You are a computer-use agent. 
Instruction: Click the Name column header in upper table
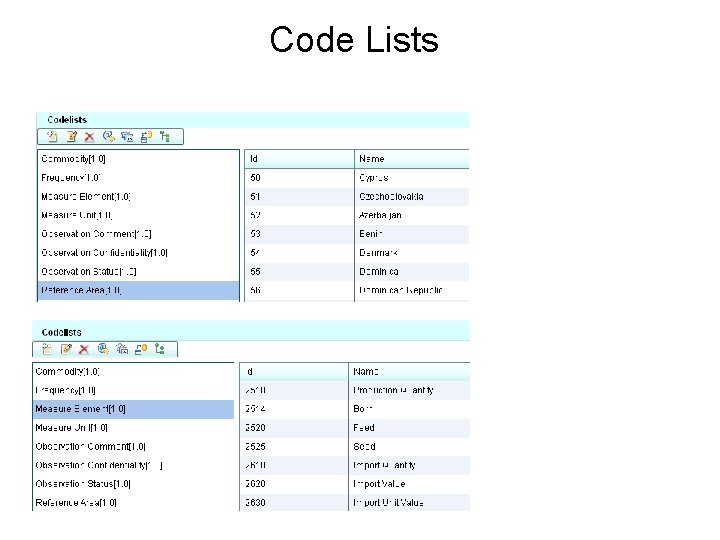coord(412,159)
